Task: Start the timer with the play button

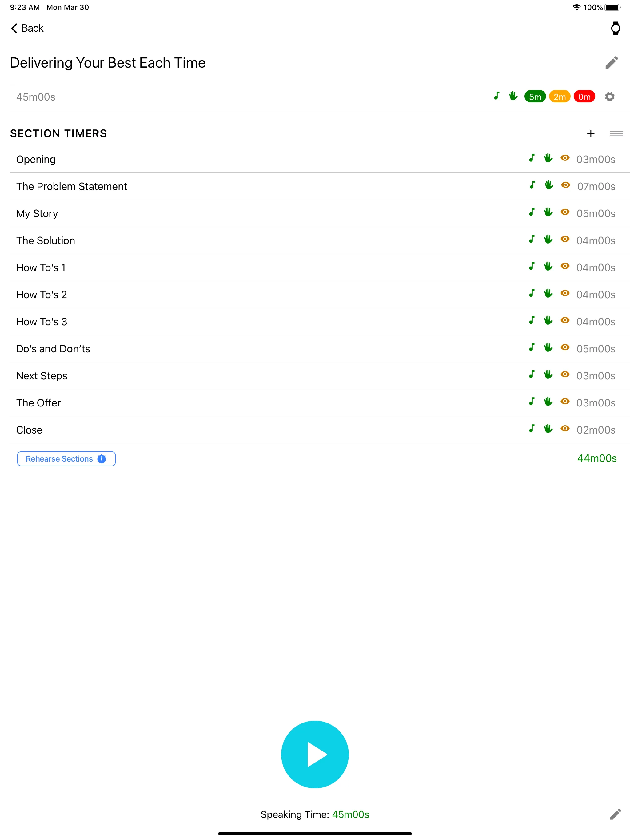Action: click(x=315, y=754)
